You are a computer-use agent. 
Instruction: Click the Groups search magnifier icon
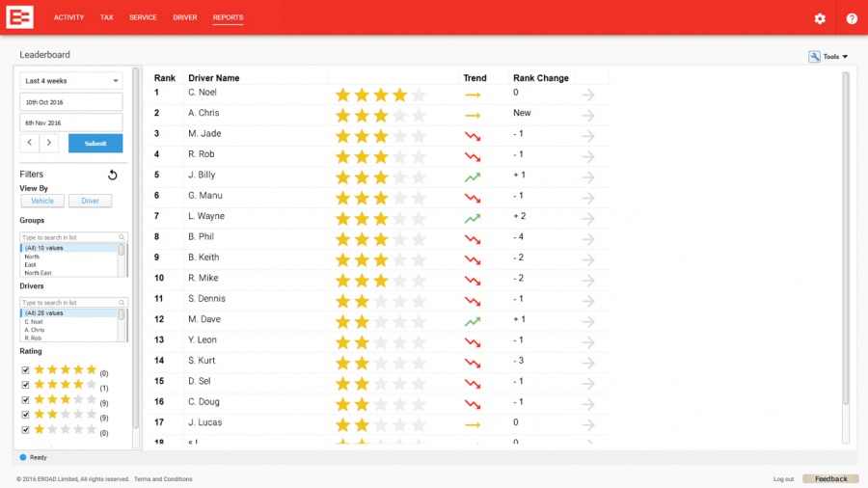pos(122,237)
